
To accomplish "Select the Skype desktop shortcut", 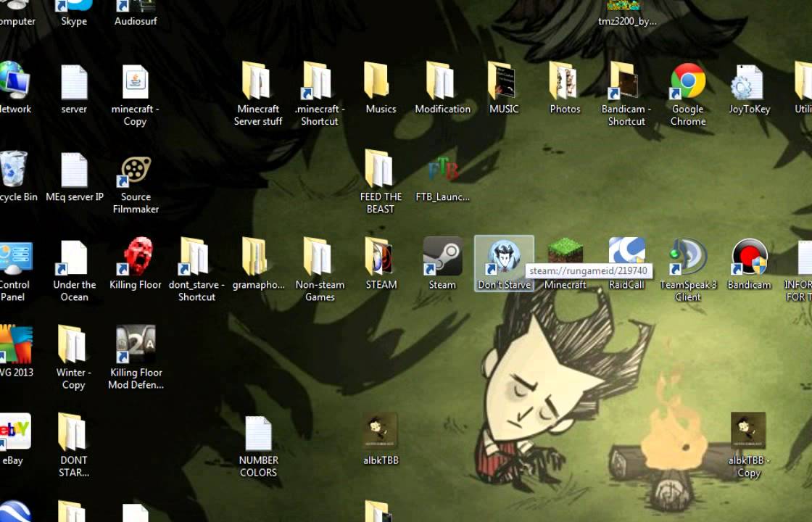I will point(74,13).
